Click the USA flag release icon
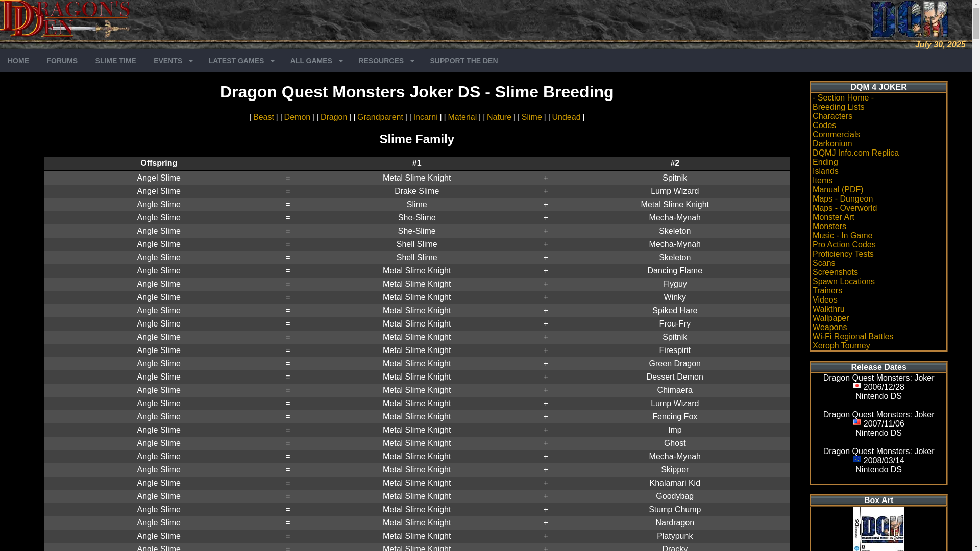The image size is (980, 551). click(857, 422)
